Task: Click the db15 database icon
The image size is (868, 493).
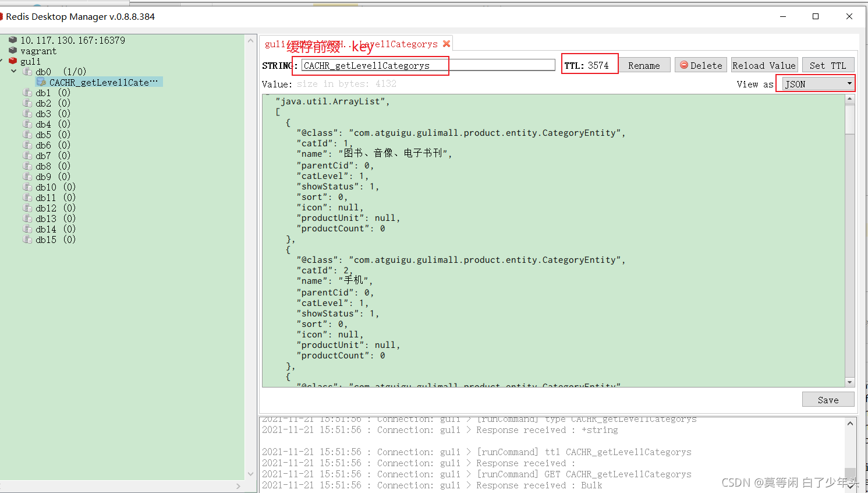Action: (x=27, y=240)
